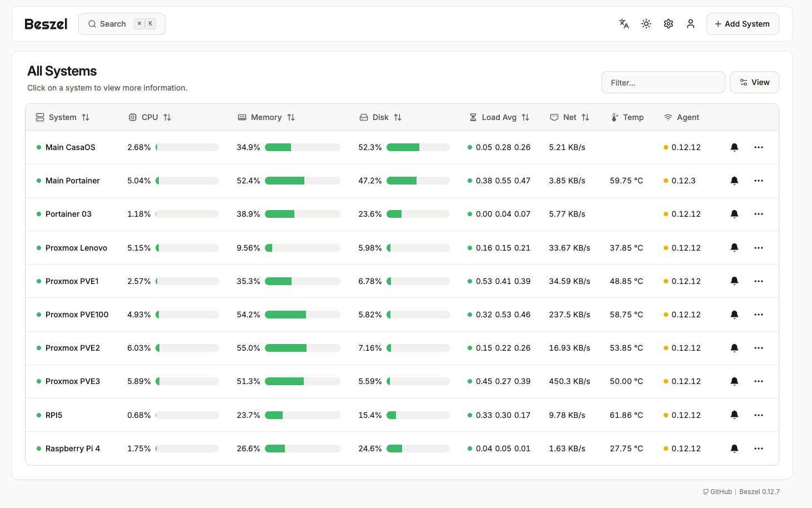Sort by Load Avg column

(499, 117)
